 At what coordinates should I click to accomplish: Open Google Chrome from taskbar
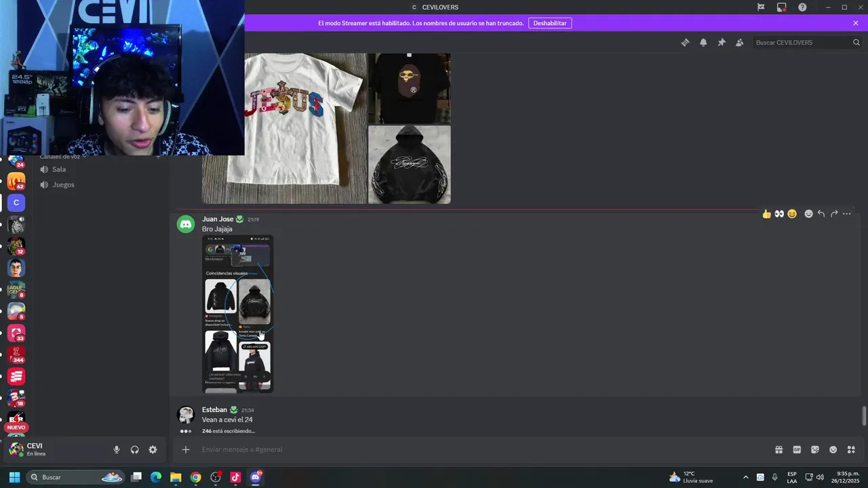pyautogui.click(x=195, y=477)
